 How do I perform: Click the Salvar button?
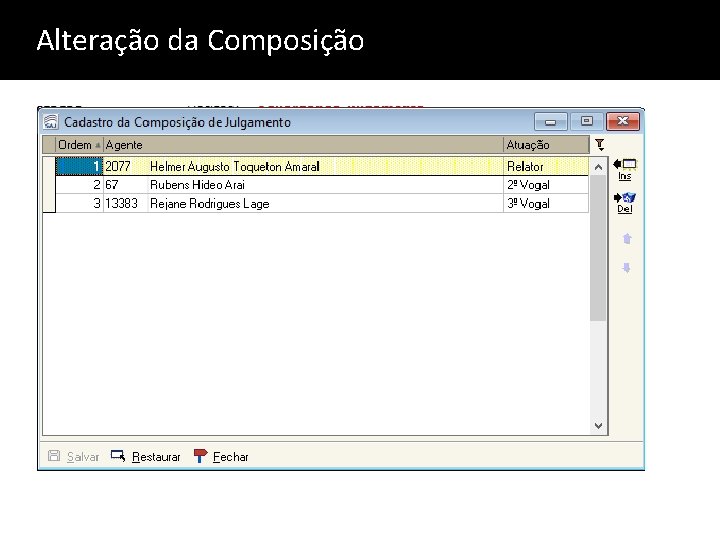click(x=74, y=456)
